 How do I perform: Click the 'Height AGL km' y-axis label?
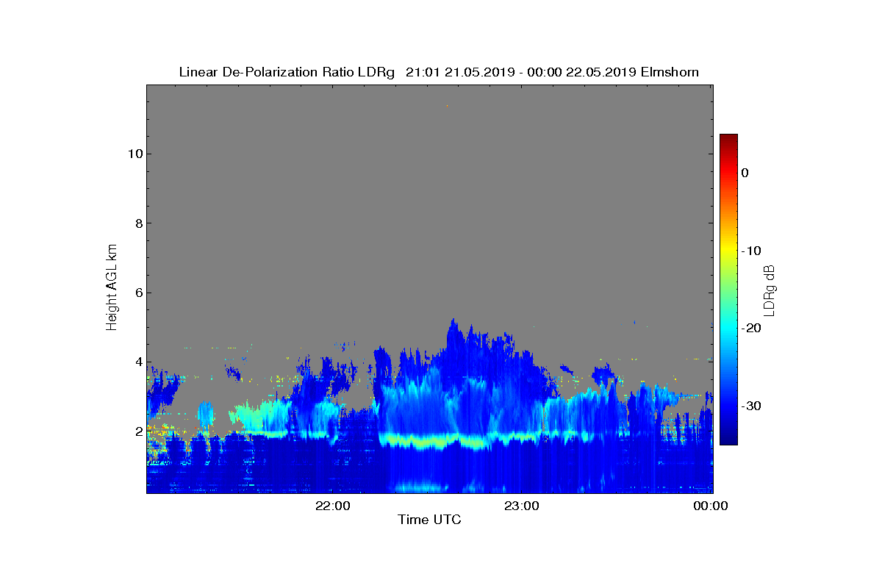(112, 288)
